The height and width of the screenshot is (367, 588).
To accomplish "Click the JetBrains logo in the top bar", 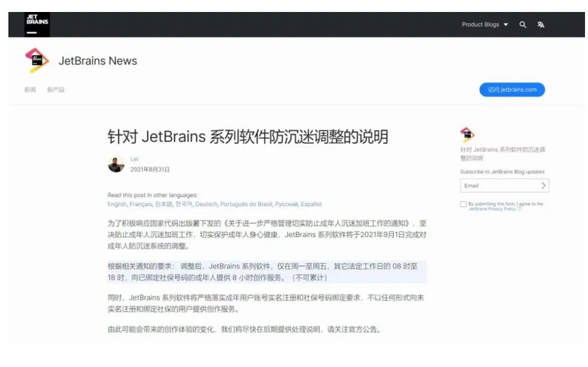I will pyautogui.click(x=37, y=25).
